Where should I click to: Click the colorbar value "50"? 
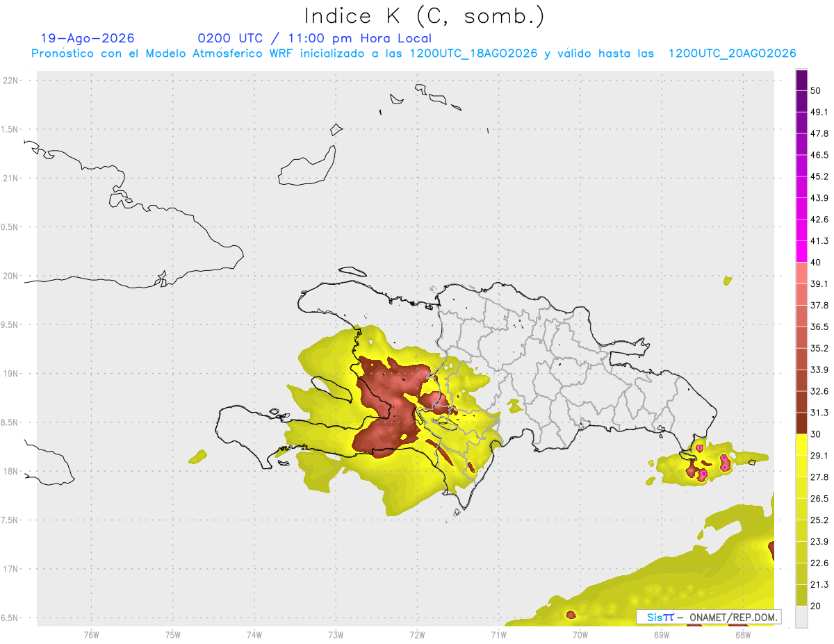(x=816, y=90)
